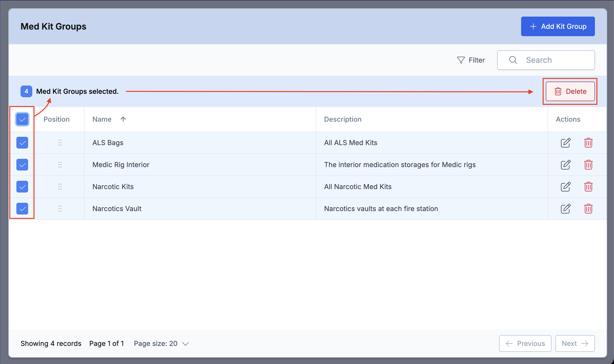Click the bulk Delete button
This screenshot has width=614, height=364.
[x=570, y=91]
